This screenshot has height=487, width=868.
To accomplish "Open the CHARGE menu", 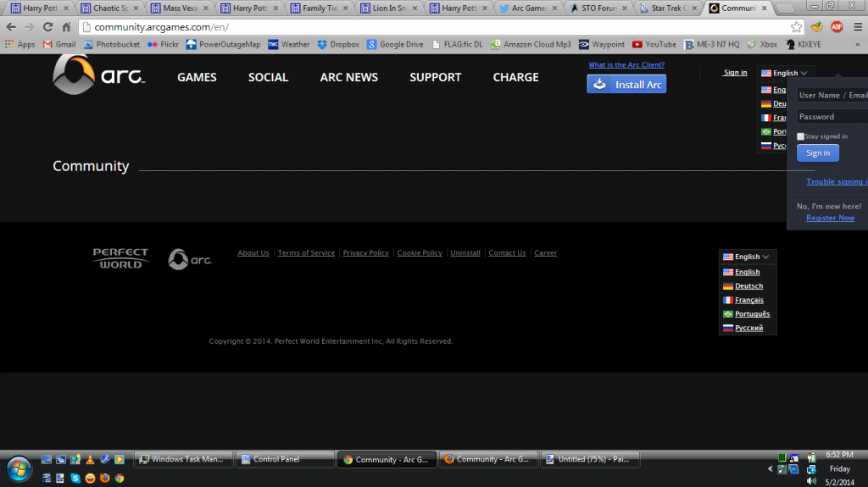I will pyautogui.click(x=515, y=77).
